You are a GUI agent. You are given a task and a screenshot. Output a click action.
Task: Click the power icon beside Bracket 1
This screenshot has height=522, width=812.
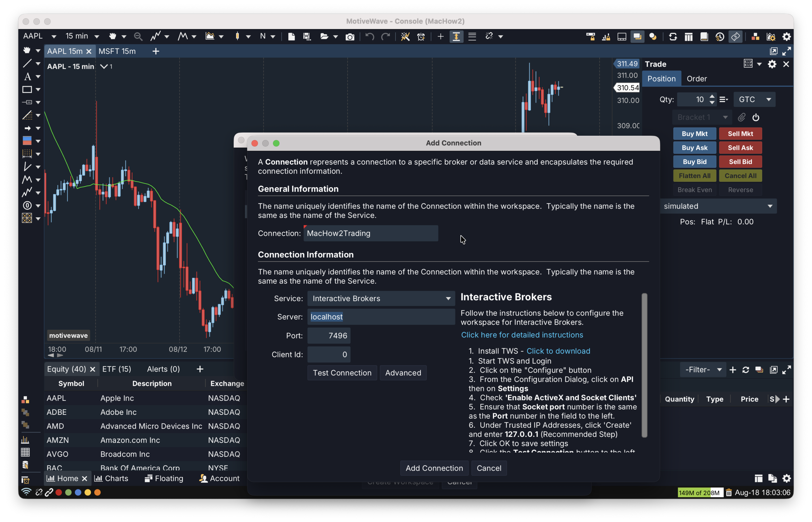756,117
